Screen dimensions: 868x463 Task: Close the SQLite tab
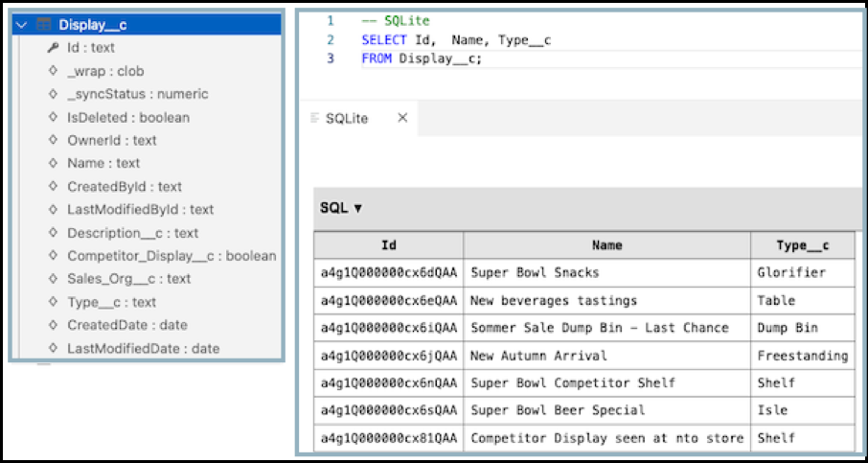(x=402, y=118)
